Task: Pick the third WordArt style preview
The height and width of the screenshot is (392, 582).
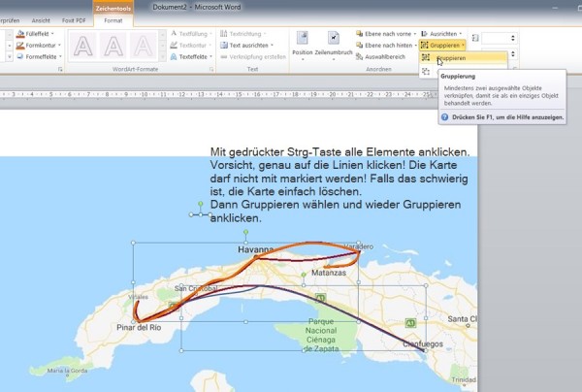Action: click(x=143, y=47)
